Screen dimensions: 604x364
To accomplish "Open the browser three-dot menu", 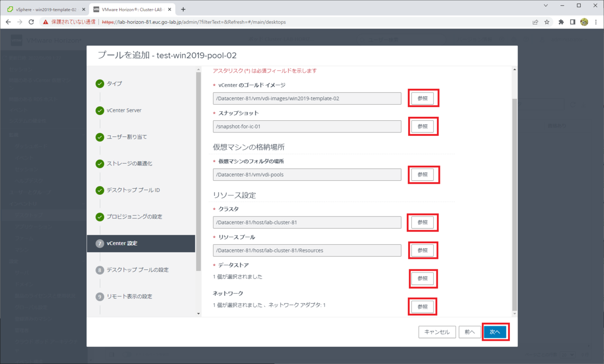I will point(595,22).
